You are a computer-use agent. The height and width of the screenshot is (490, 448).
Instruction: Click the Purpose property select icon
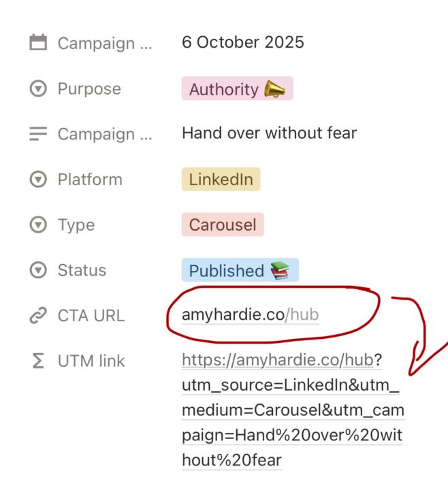click(x=38, y=88)
